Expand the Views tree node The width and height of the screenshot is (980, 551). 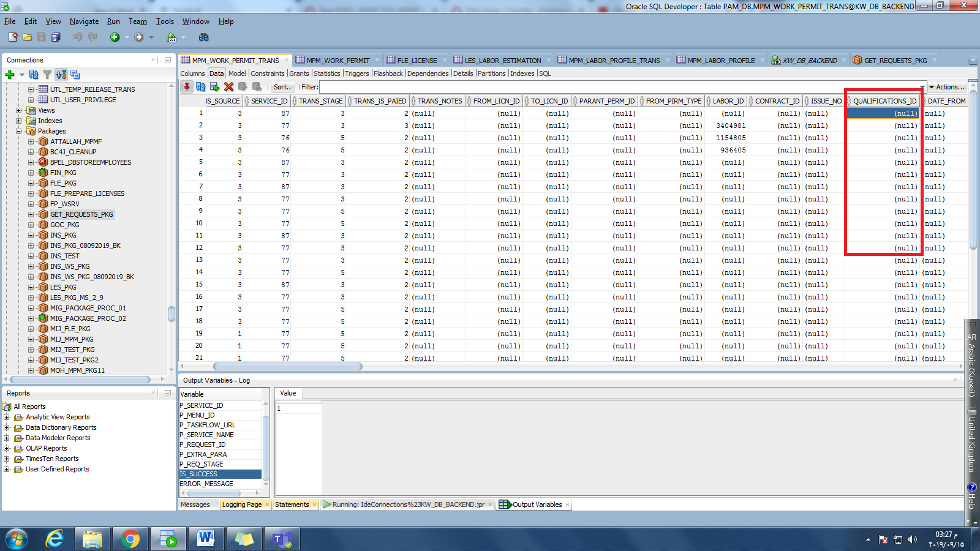(x=19, y=111)
